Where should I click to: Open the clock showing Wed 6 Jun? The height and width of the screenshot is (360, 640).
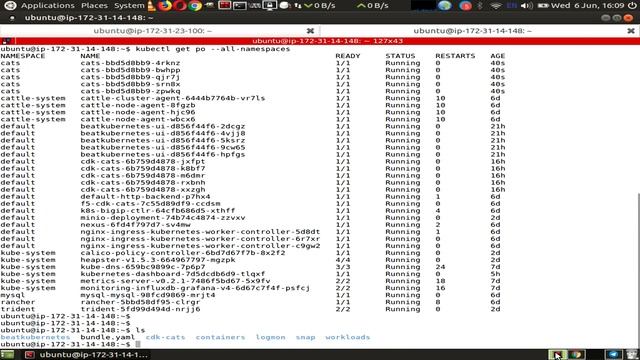[588, 6]
